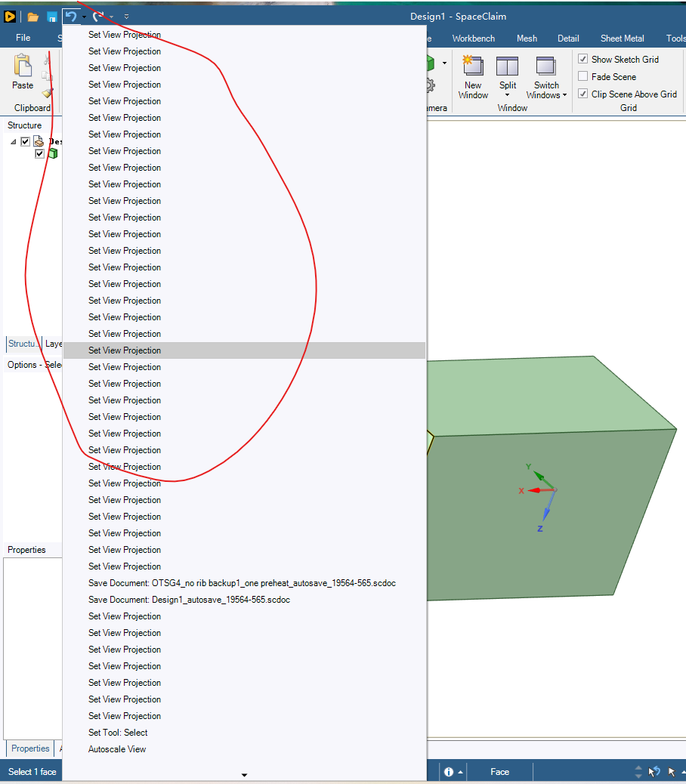Click the Undo arrow icon
This screenshot has width=686, height=784.
click(x=71, y=17)
